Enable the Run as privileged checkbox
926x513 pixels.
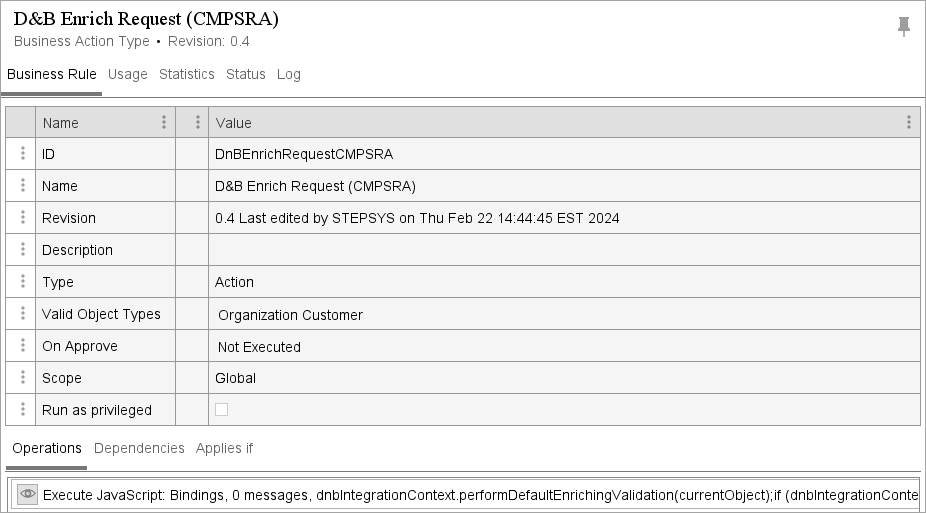pos(222,410)
